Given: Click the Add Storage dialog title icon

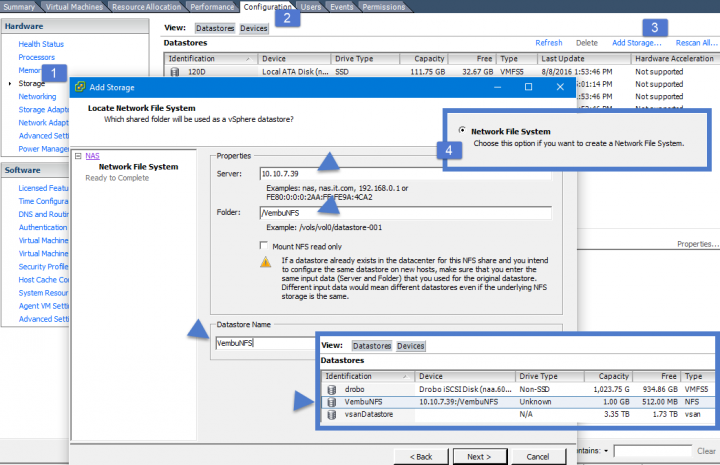Looking at the screenshot, I should [x=80, y=87].
